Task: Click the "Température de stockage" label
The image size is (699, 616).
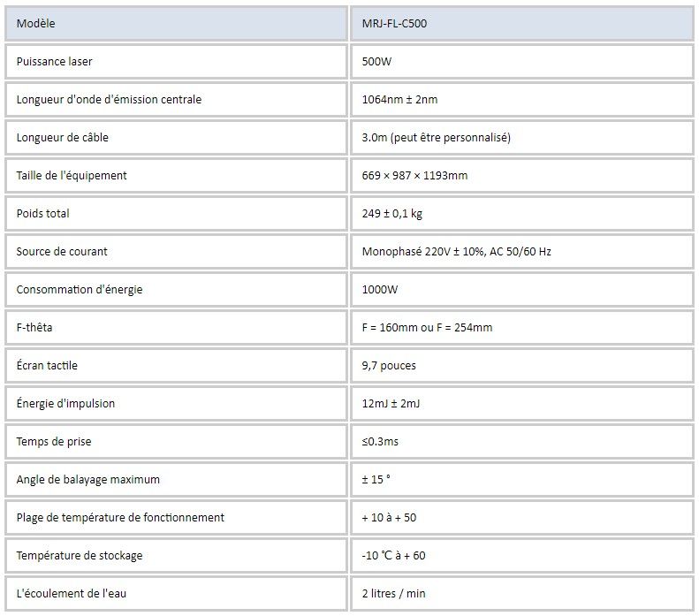Action: [80, 556]
